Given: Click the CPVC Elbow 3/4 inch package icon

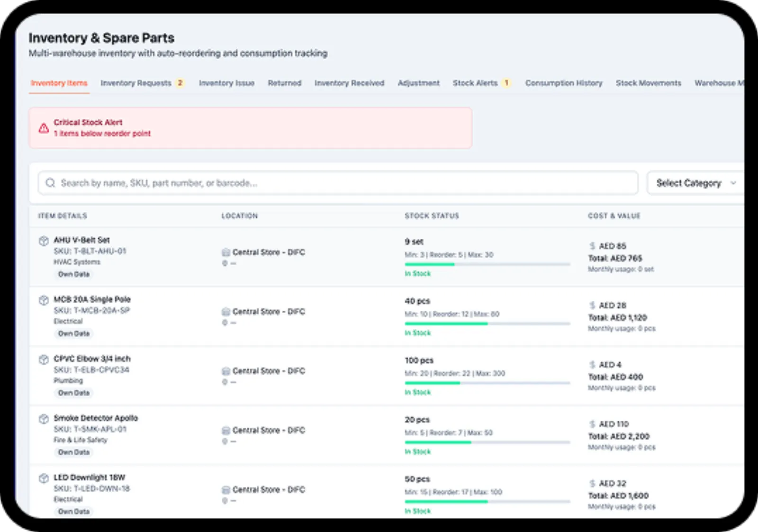Looking at the screenshot, I should coord(44,360).
